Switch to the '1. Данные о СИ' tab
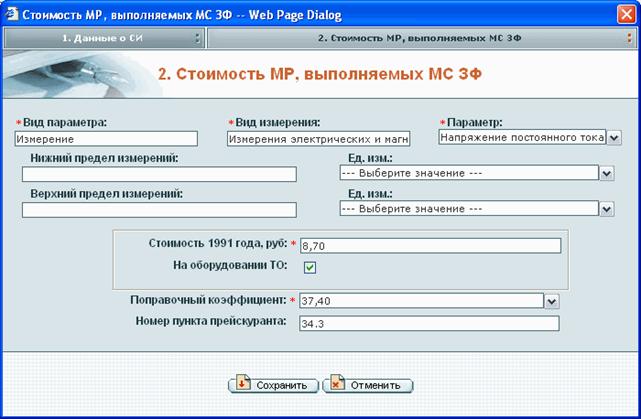The image size is (641, 419). tap(104, 38)
